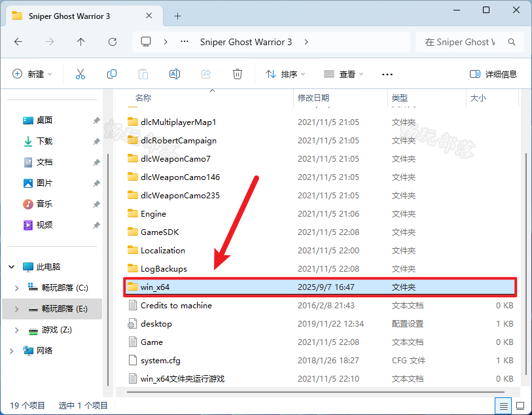Open 下载 in the quick access sidebar
The image size is (532, 415).
(44, 141)
